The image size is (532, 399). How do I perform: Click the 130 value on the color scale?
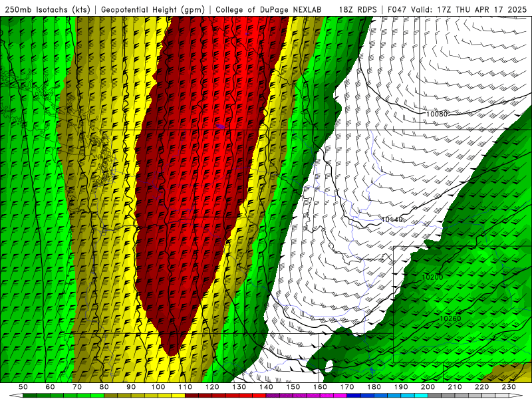(x=239, y=387)
